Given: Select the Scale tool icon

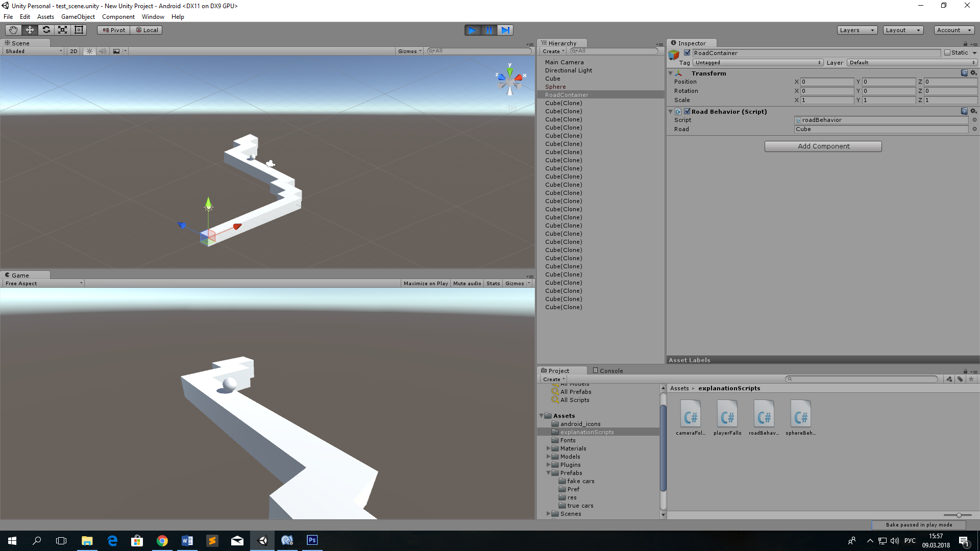Looking at the screenshot, I should 62,30.
